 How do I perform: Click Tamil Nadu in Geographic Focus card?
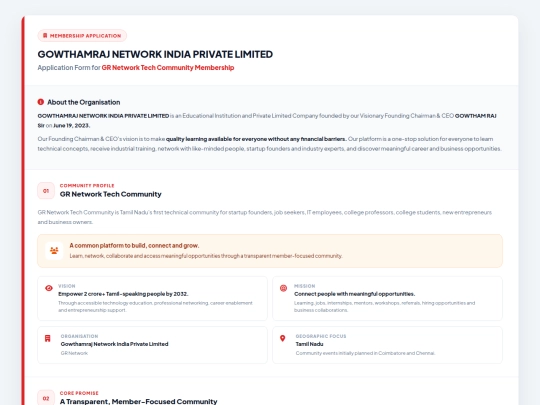pos(309,344)
